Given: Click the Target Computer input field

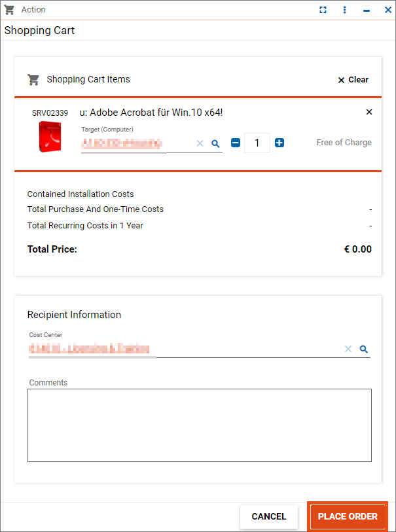Looking at the screenshot, I should point(137,144).
